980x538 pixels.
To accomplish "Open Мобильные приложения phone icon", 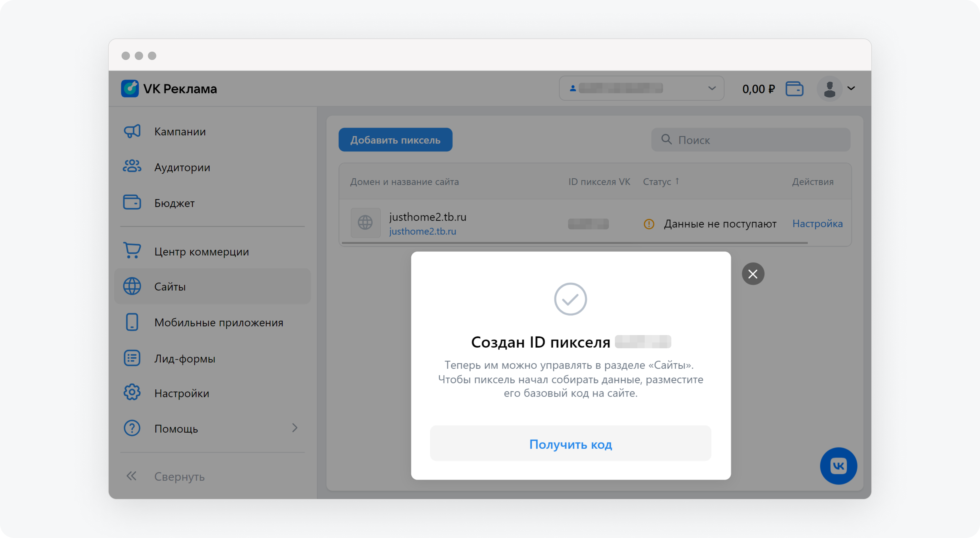I will click(132, 322).
